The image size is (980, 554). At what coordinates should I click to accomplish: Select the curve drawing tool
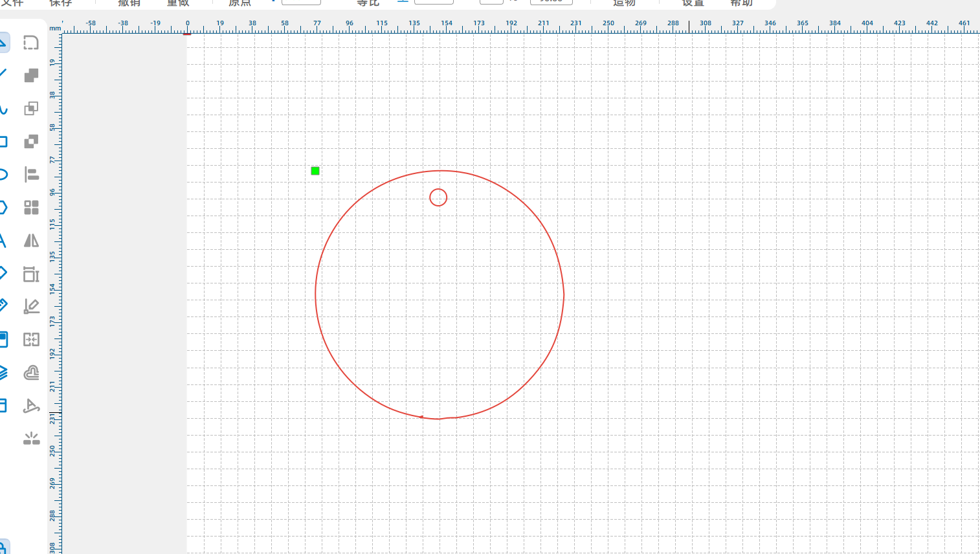(x=3, y=108)
